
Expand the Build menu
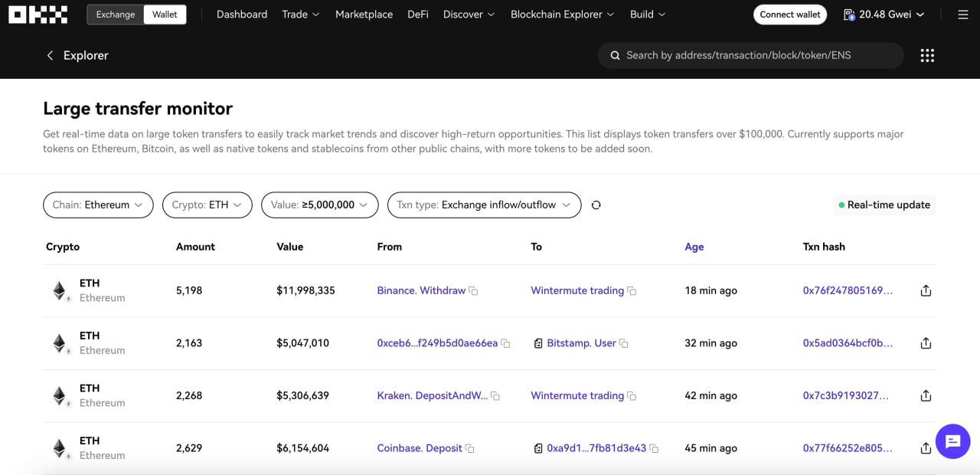[x=648, y=15]
